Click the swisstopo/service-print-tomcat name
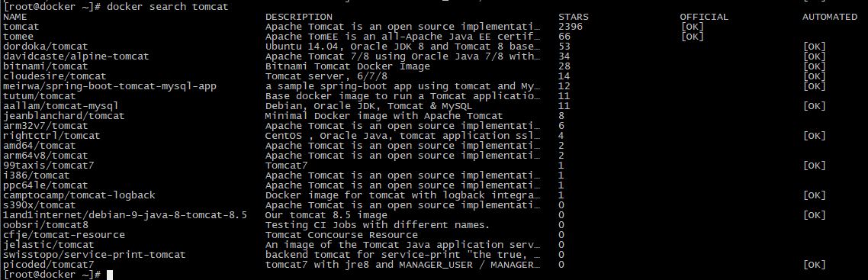The height and width of the screenshot is (280, 868). [x=94, y=255]
